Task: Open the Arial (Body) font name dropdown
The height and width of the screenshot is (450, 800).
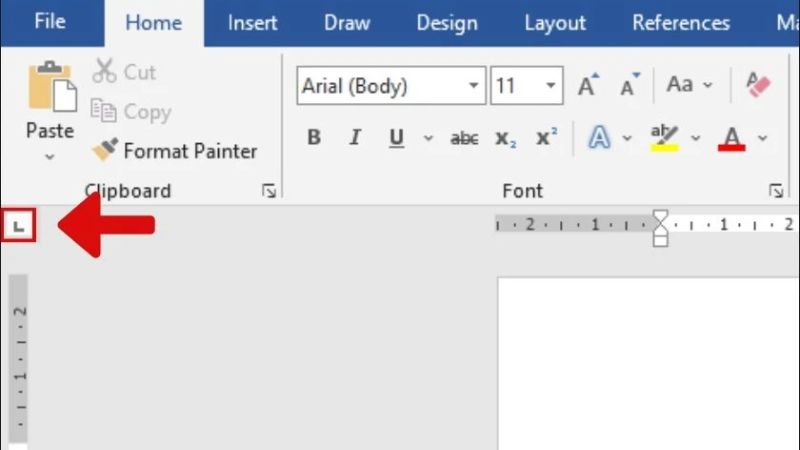Action: pyautogui.click(x=473, y=86)
